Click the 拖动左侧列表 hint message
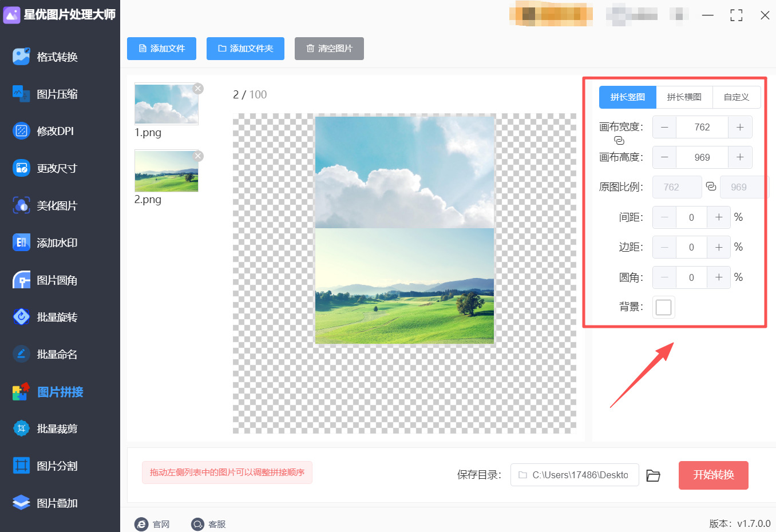The image size is (776, 532). 227,473
